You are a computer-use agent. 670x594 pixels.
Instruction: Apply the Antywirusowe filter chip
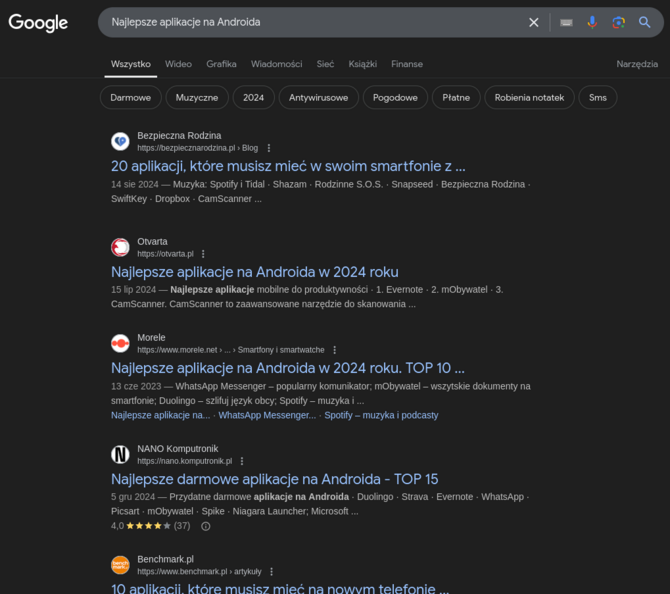click(x=318, y=97)
